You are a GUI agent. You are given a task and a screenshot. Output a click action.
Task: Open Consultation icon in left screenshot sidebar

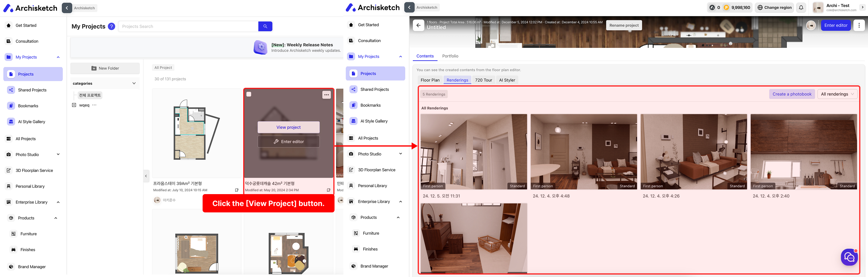coord(9,41)
